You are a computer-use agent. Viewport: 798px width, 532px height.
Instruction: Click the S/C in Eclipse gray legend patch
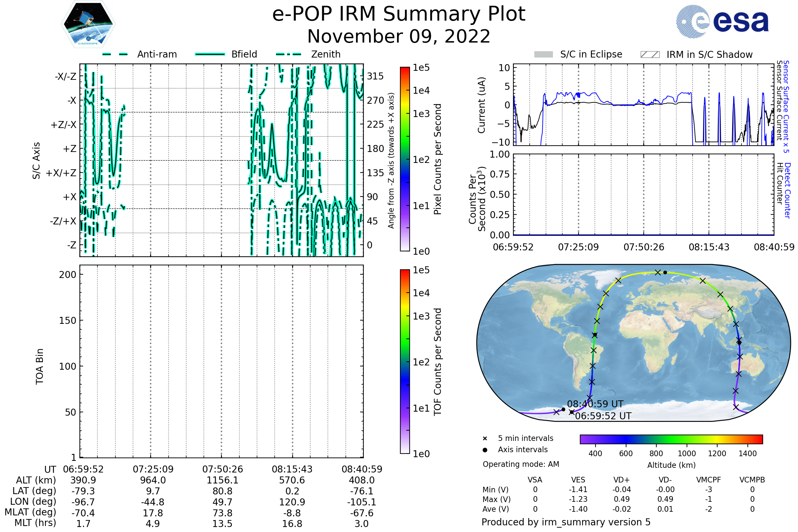pos(543,55)
